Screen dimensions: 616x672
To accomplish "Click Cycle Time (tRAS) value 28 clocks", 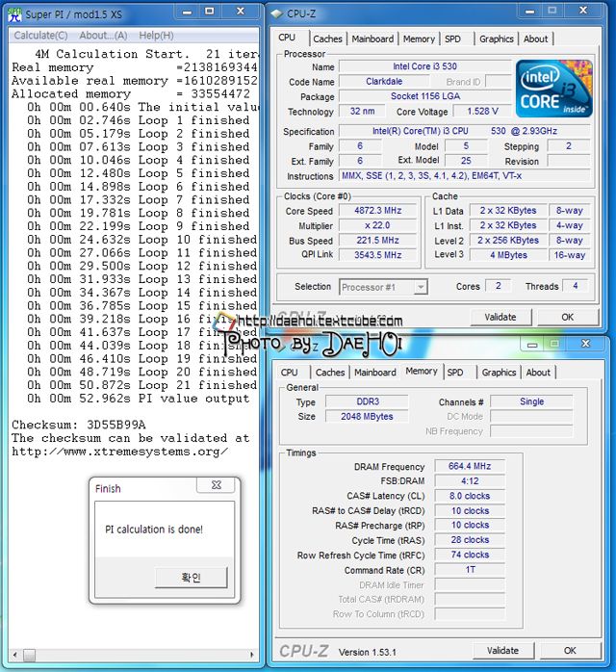I will pyautogui.click(x=470, y=540).
